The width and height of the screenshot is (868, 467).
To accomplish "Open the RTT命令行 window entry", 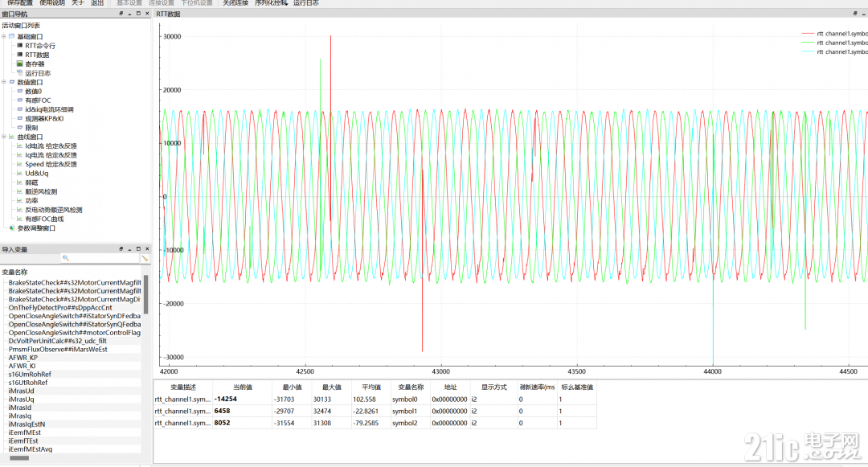I will click(x=40, y=46).
